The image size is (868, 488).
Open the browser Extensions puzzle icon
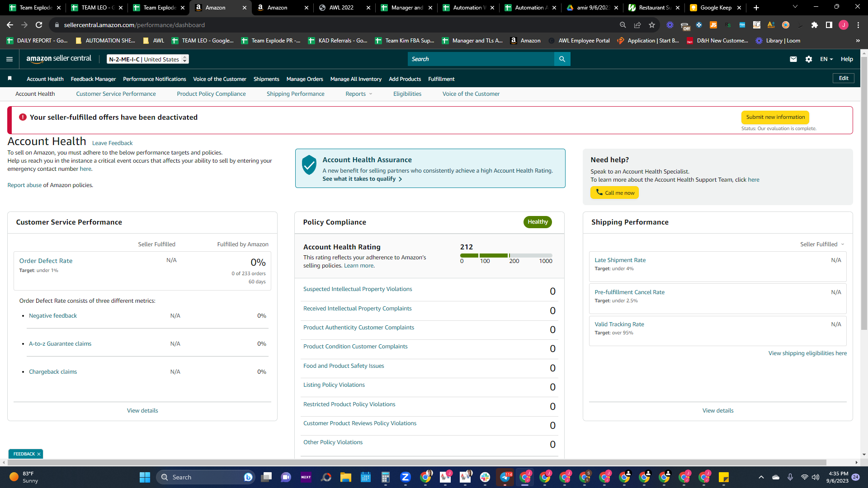click(815, 25)
